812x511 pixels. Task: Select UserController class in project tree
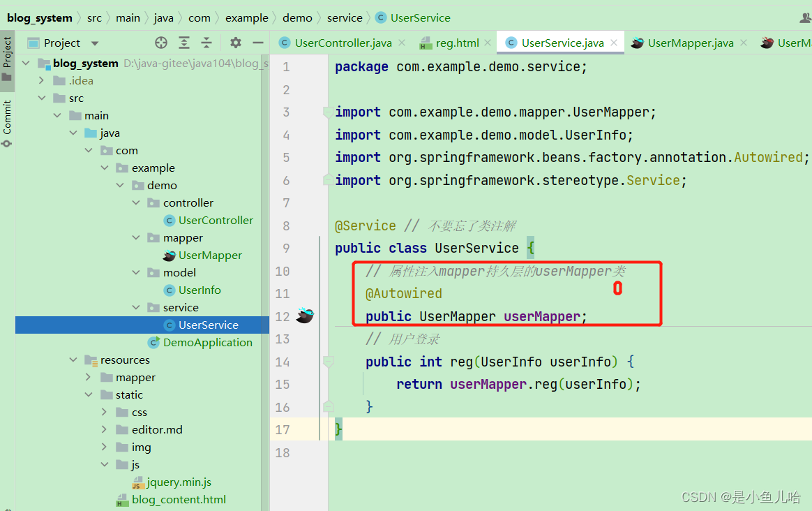(216, 221)
